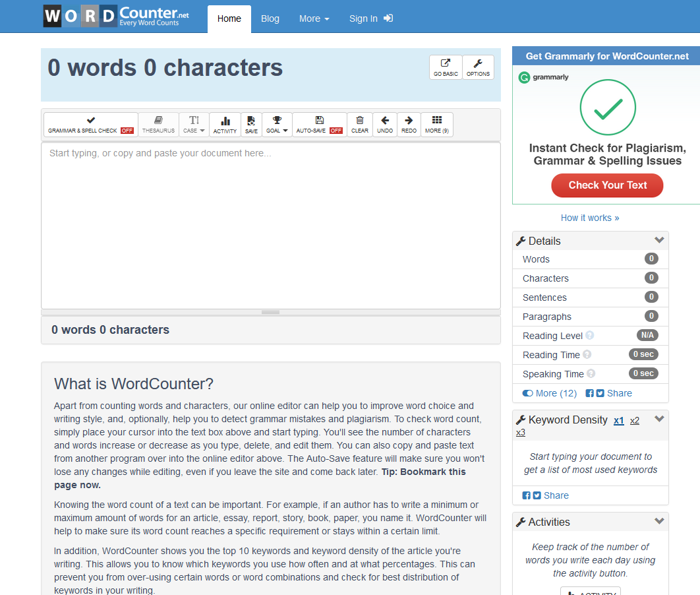Click the Grammarly logo in the ad
Viewport: 700px width, 595px height.
[x=544, y=77]
